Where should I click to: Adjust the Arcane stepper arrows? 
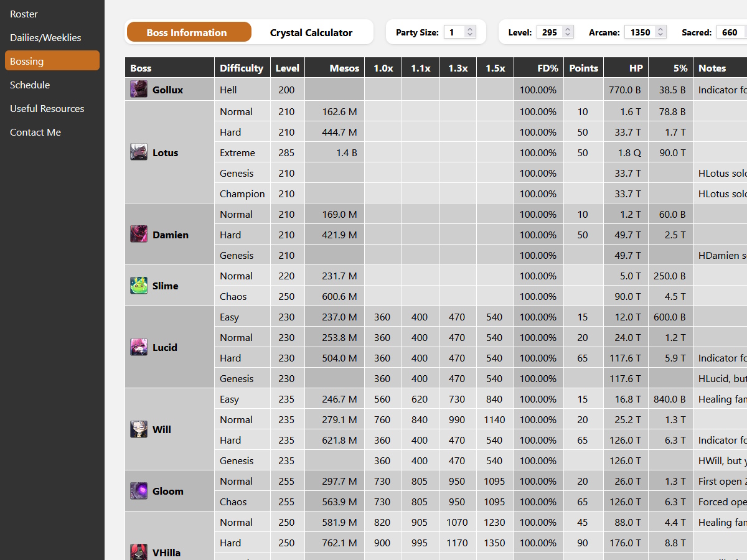pyautogui.click(x=660, y=32)
